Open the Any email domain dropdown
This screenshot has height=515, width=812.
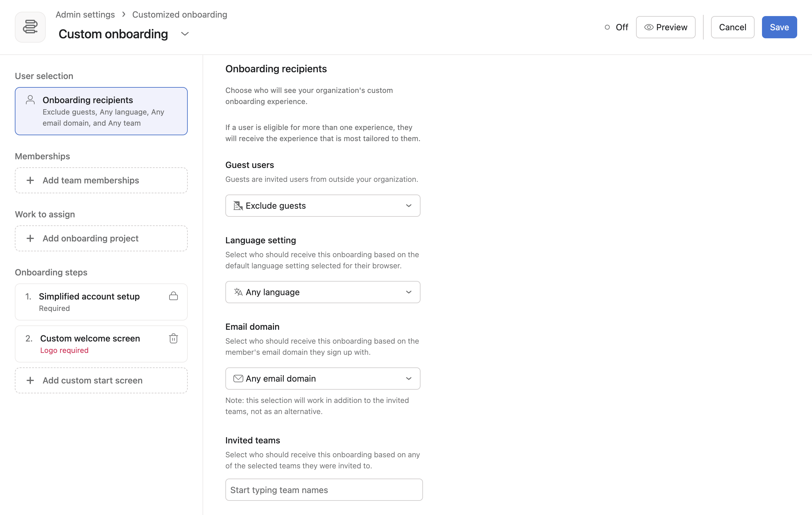(322, 378)
